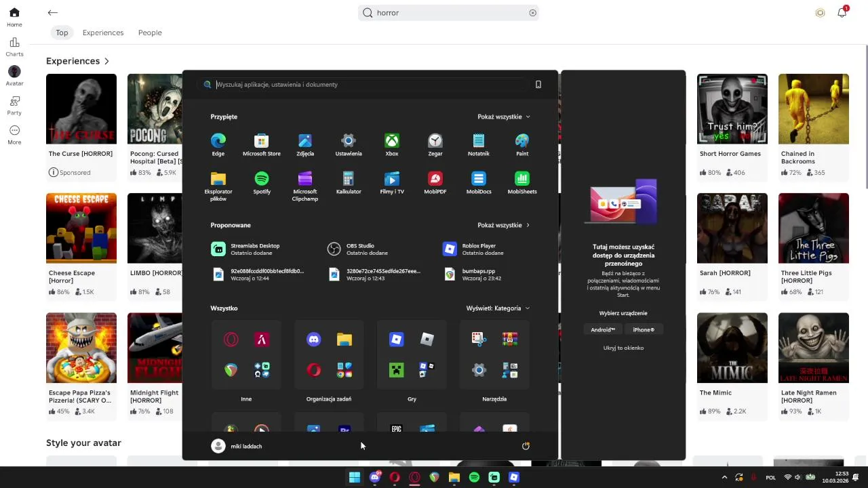The width and height of the screenshot is (868, 488).
Task: Open Avatar in Roblox sidebar
Action: tap(14, 76)
